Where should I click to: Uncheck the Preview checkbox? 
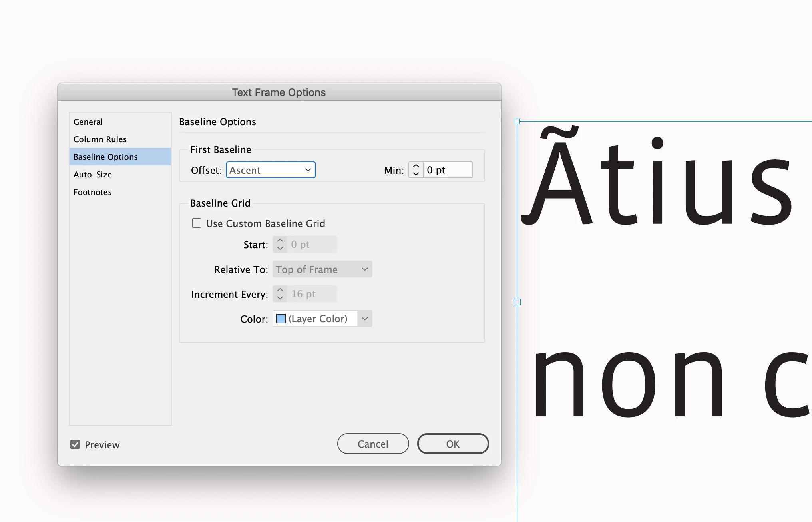tap(75, 444)
